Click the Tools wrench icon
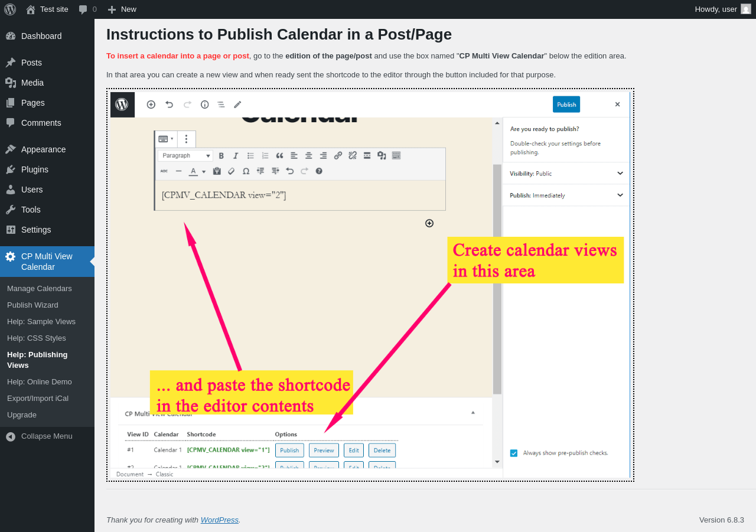The width and height of the screenshot is (756, 532). click(x=11, y=210)
